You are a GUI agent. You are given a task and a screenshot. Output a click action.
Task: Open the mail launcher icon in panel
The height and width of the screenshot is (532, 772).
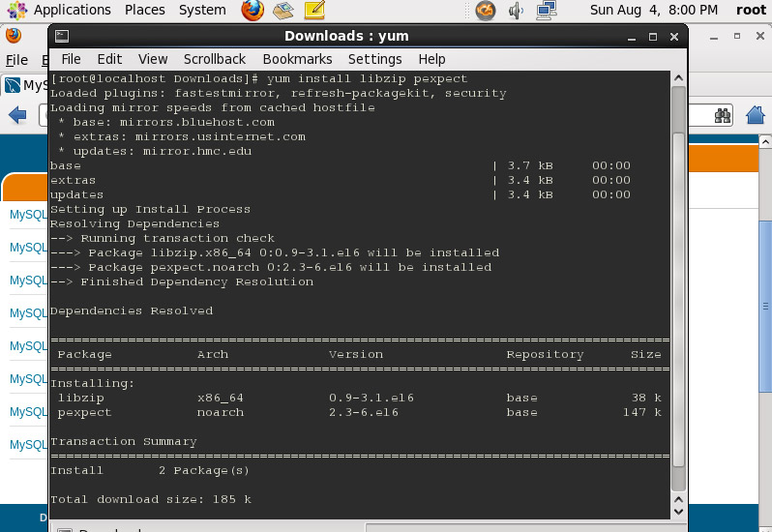click(283, 10)
